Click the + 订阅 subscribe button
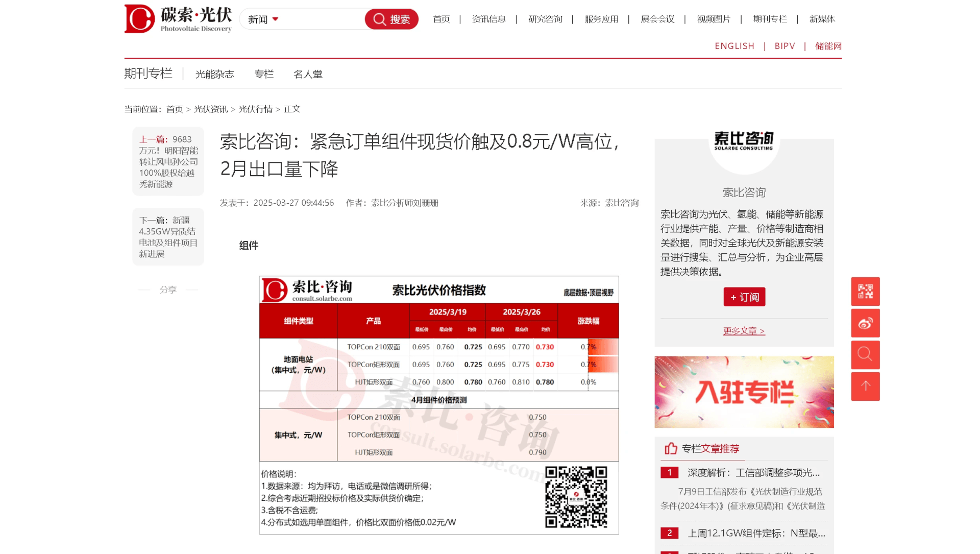Viewport: 980px width, 554px height. point(744,297)
